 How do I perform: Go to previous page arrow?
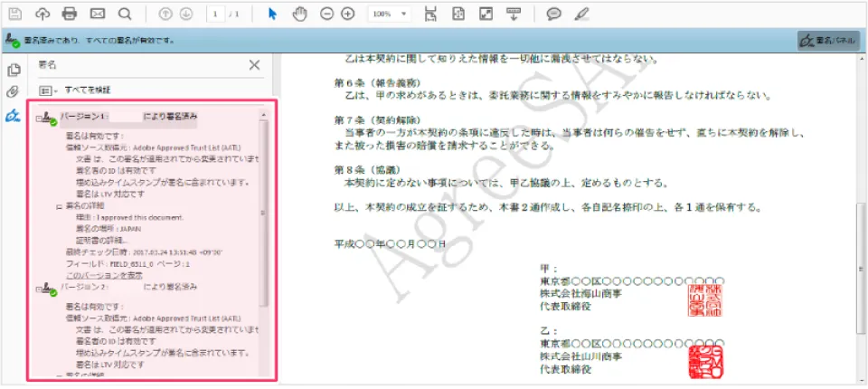pyautogui.click(x=165, y=14)
